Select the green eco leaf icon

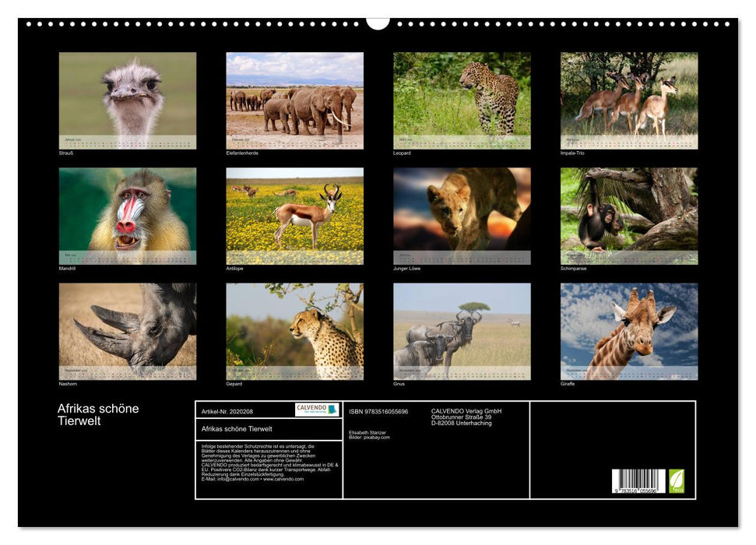click(676, 480)
